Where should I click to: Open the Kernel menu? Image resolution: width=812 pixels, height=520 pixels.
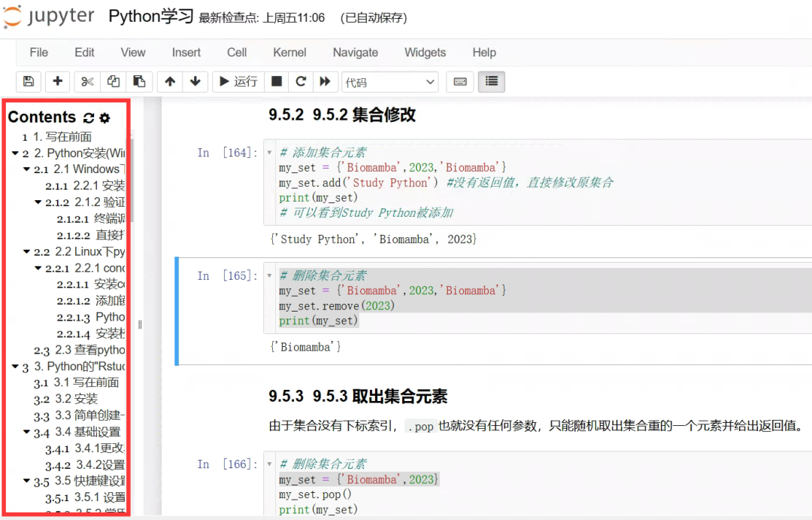click(289, 53)
